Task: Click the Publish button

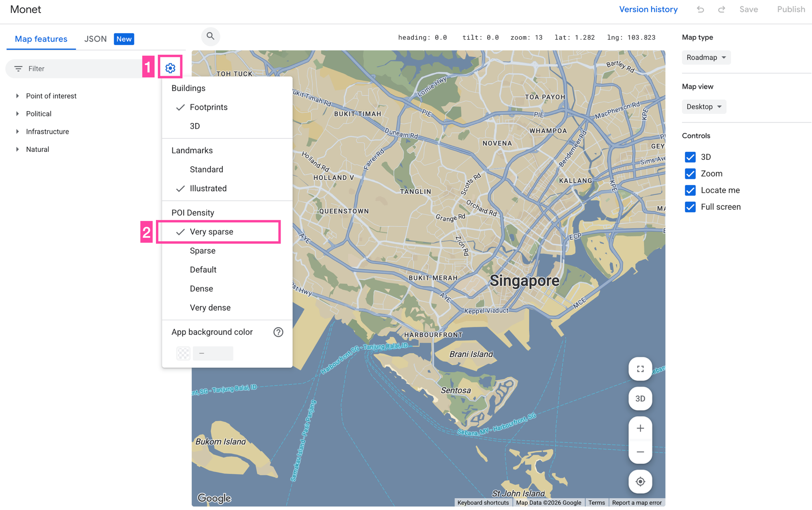Action: 791,9
